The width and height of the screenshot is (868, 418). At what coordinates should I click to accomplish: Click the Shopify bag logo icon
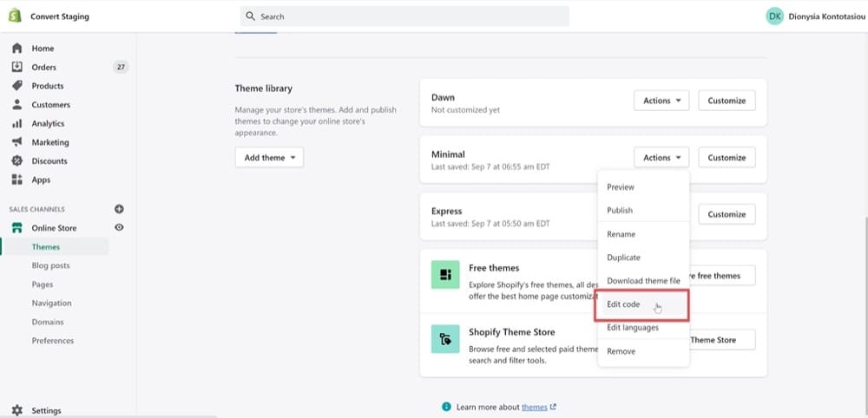pyautogui.click(x=16, y=16)
